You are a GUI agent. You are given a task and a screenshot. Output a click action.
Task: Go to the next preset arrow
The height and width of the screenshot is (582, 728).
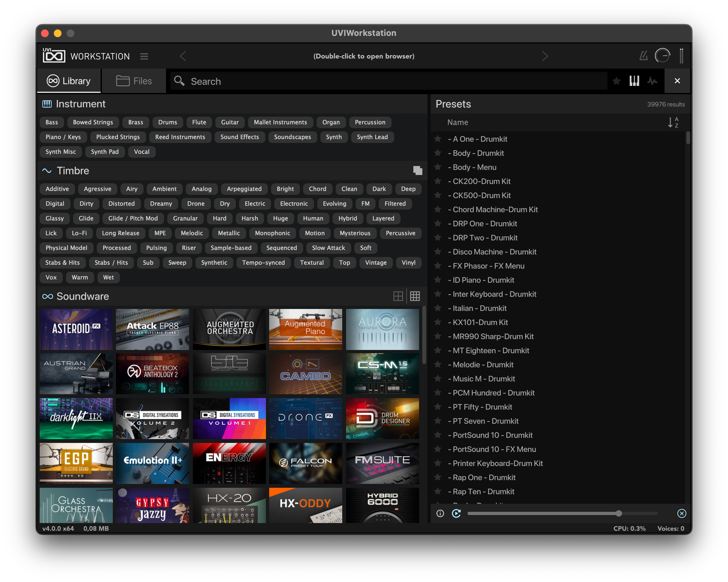(x=545, y=56)
